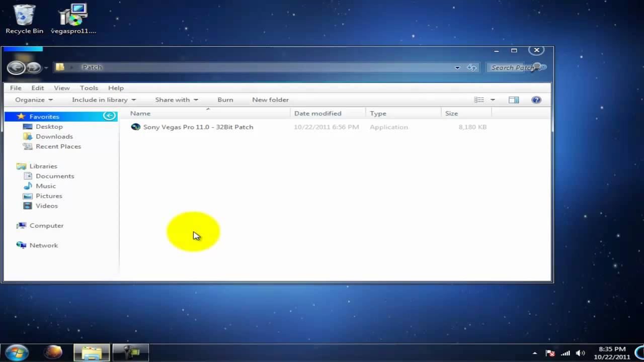Image resolution: width=644 pixels, height=362 pixels.
Task: Open Downloads under Favorites
Action: [x=54, y=136]
